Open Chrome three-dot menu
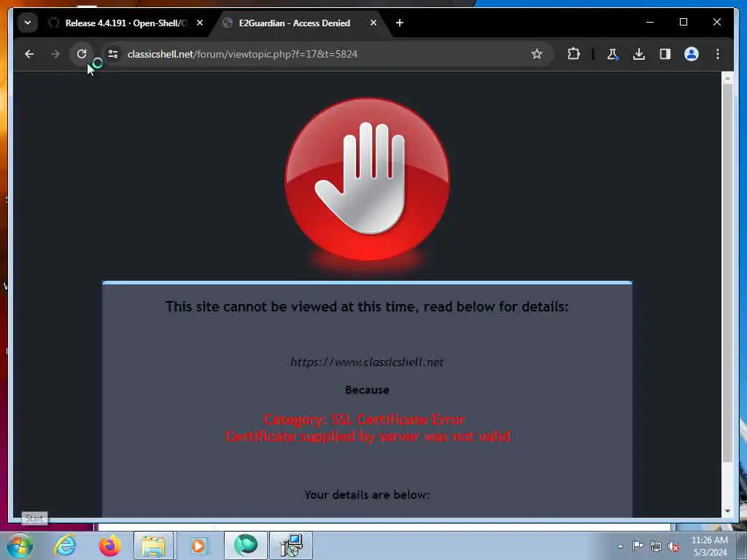The image size is (747, 560). point(718,54)
